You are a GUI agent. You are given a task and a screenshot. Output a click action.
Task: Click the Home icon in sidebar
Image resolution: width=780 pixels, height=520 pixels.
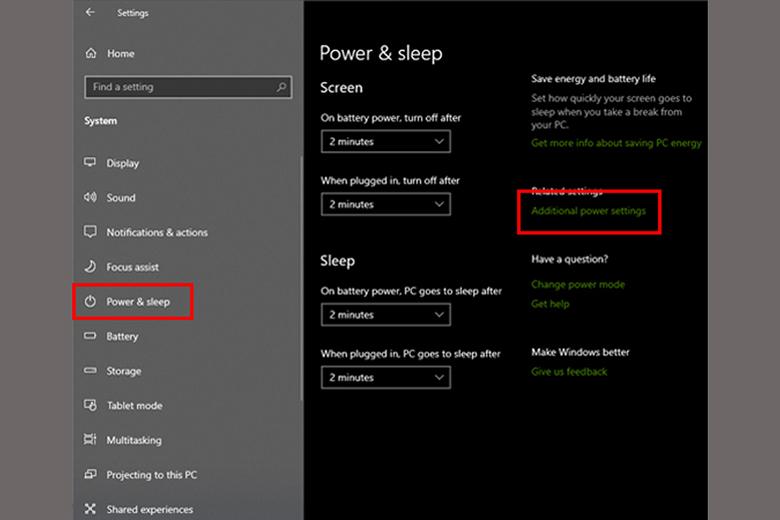[91, 53]
